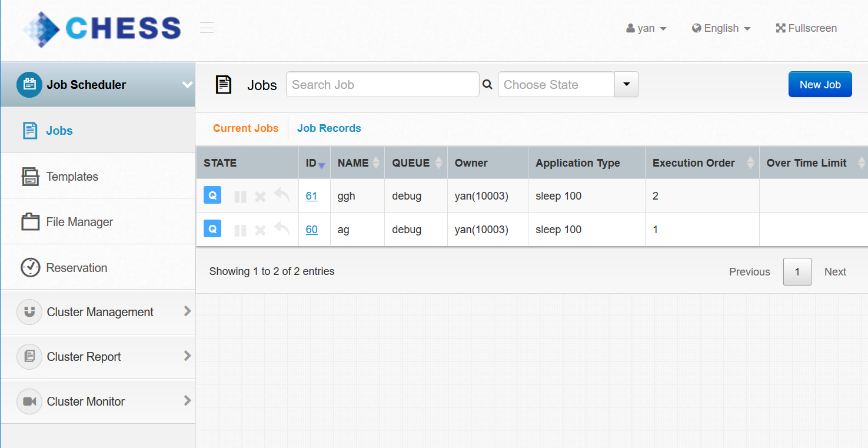Click the File Manager folder icon
Screen dimensions: 868x448
30,222
